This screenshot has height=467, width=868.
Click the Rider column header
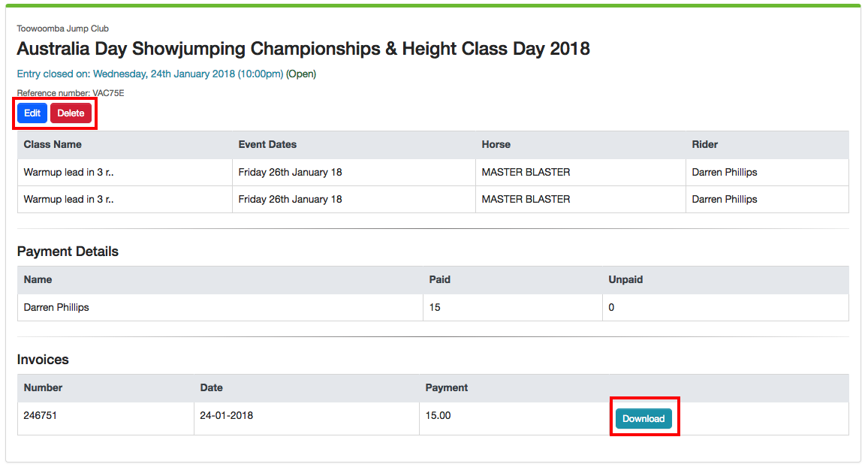[705, 144]
